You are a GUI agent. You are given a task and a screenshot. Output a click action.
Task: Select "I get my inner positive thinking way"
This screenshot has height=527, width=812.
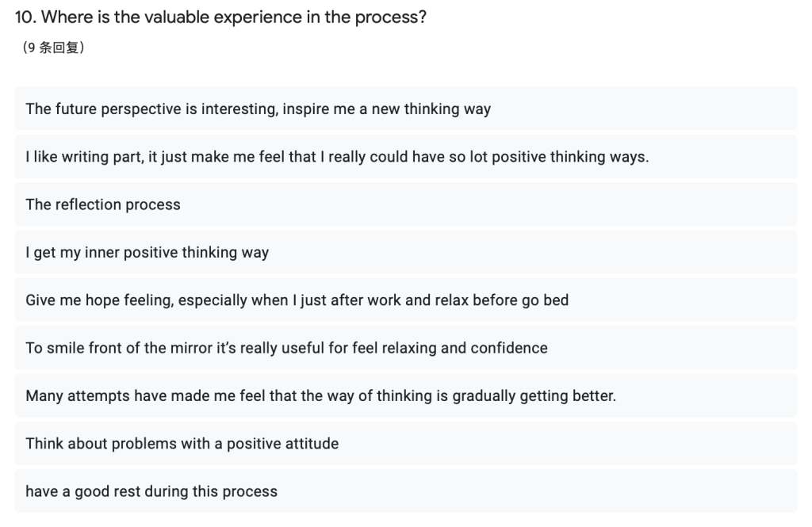[x=147, y=253]
